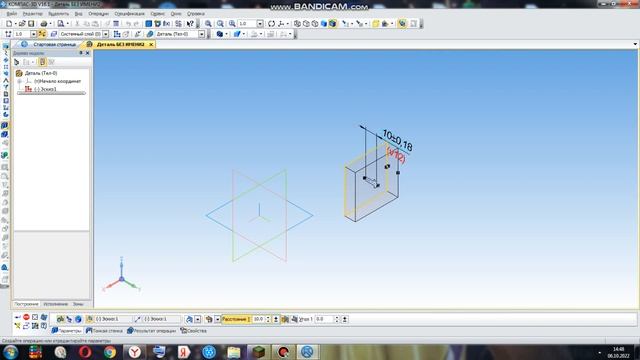Open the Деталь (Тел-0) dropdown
The height and width of the screenshot is (360, 640).
point(202,34)
